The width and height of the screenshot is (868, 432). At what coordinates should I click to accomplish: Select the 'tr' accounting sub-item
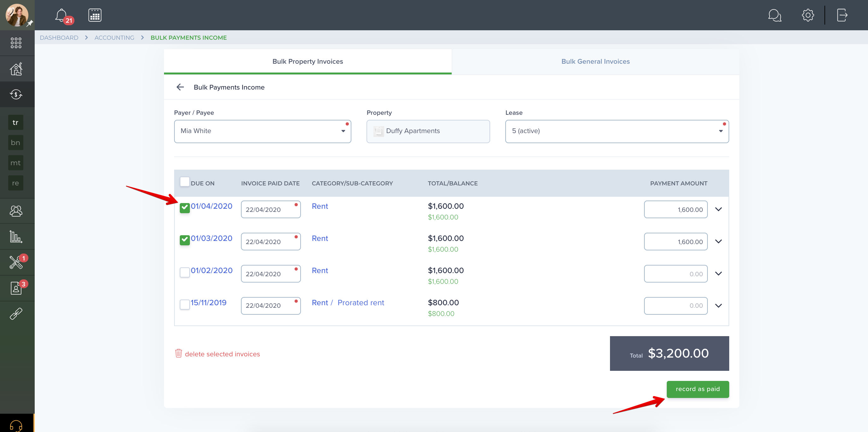tap(15, 122)
